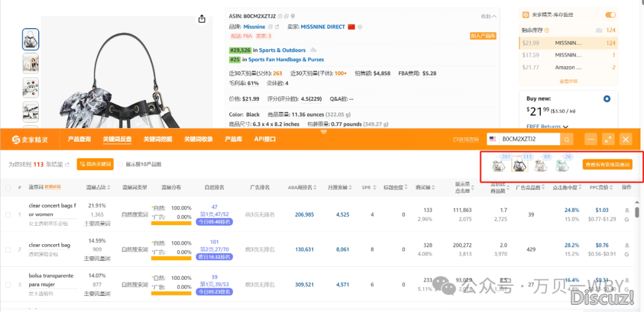Open the Sports & Outdoors category link
The width and height of the screenshot is (644, 312).
pos(282,50)
